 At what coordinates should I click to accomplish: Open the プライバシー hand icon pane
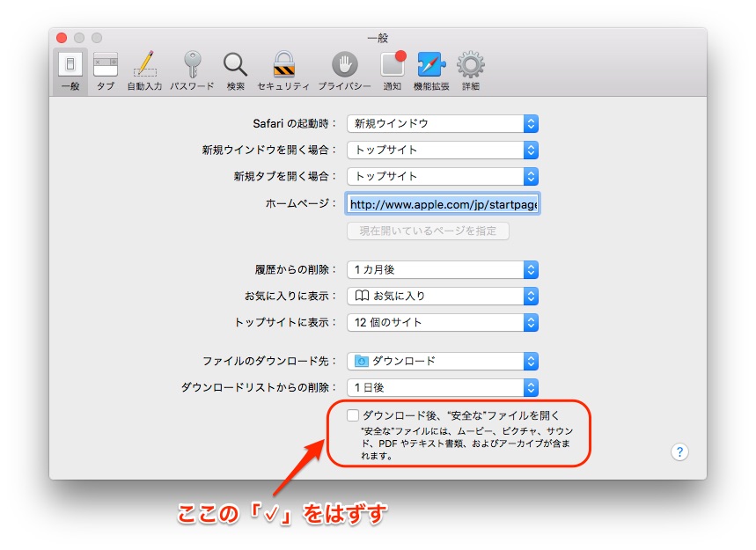coord(344,71)
